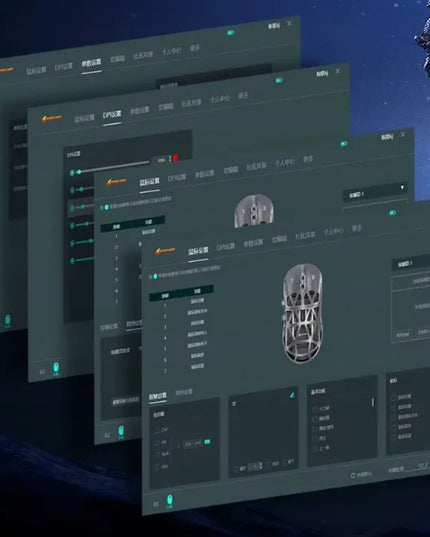Click the restore defaults refresh icon at bottom
Screen dimensions: 430x537
[x=353, y=475]
